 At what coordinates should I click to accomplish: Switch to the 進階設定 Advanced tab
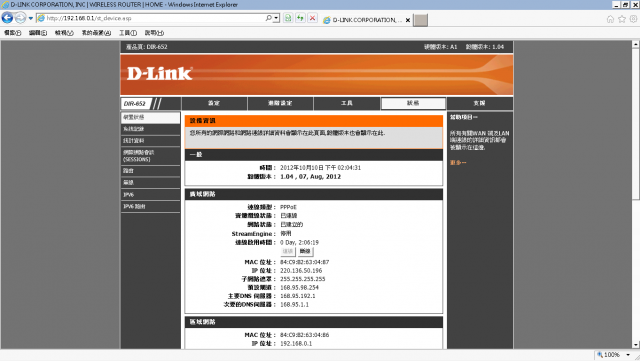coord(280,103)
